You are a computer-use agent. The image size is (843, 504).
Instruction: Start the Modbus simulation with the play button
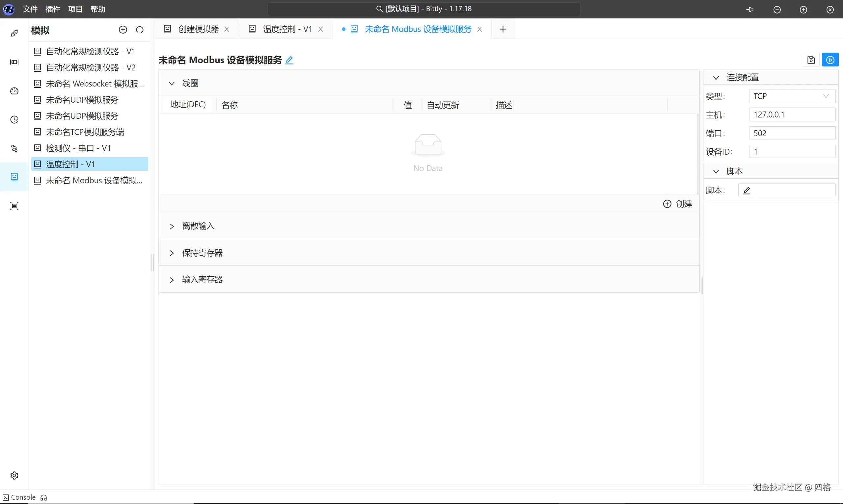click(830, 60)
